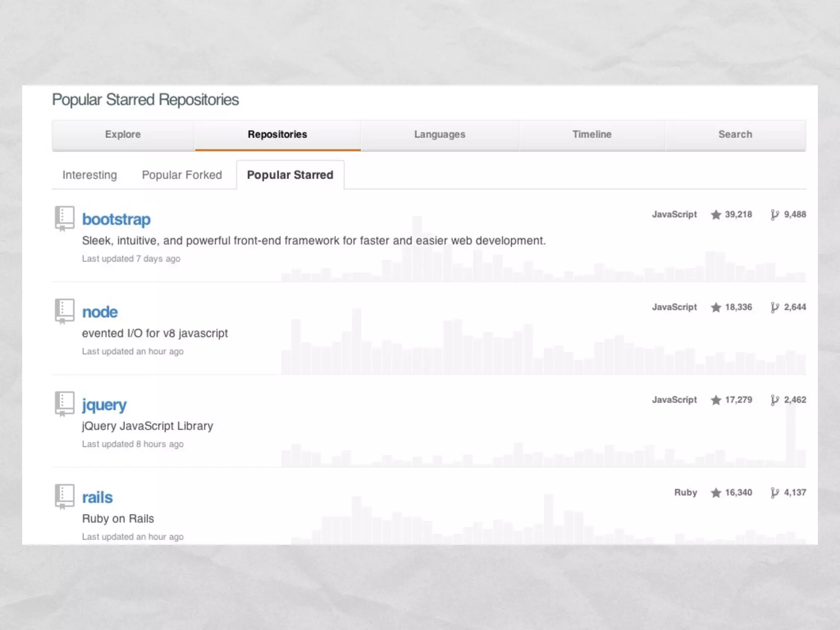Viewport: 840px width, 630px height.
Task: Click the fork icon for node
Action: click(774, 307)
